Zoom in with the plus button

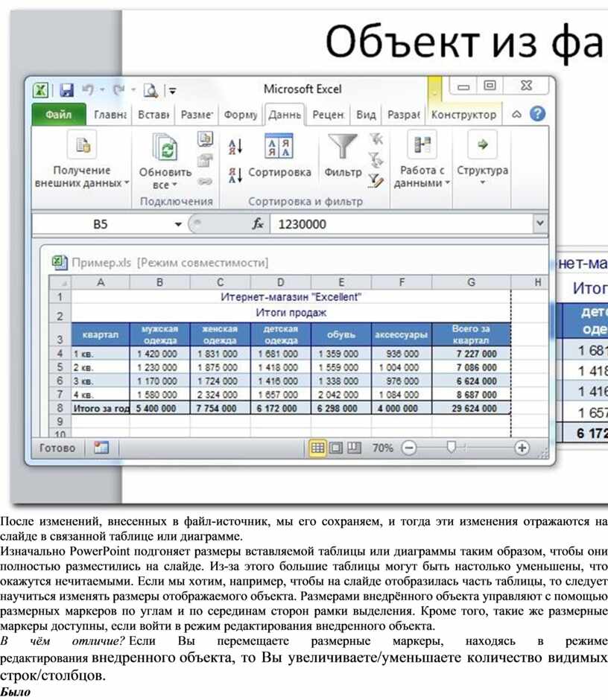pos(522,448)
